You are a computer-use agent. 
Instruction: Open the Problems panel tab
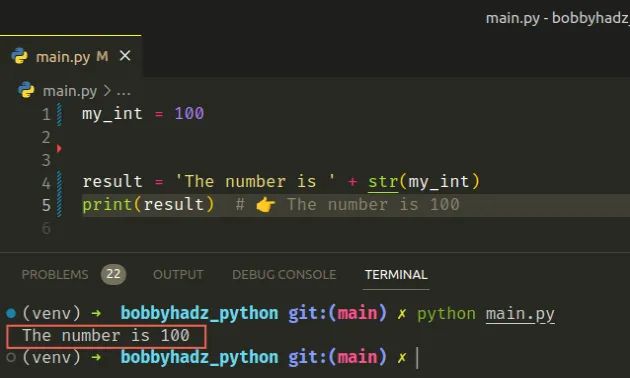(55, 275)
